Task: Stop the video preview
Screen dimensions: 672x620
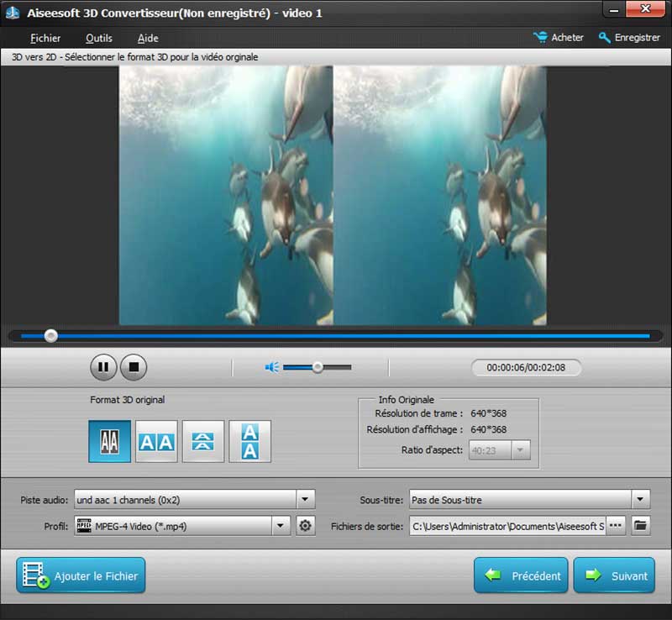Action: click(x=133, y=366)
